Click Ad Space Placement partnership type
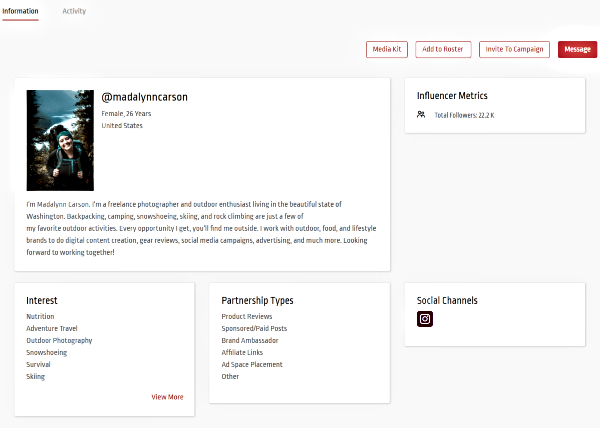Viewport: 600px width, 428px height. [252, 365]
